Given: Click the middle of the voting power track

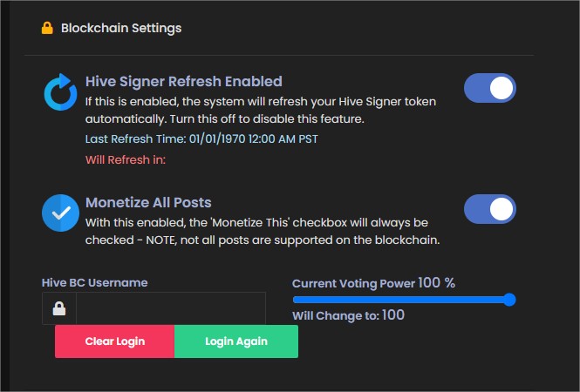Looking at the screenshot, I should [x=401, y=300].
